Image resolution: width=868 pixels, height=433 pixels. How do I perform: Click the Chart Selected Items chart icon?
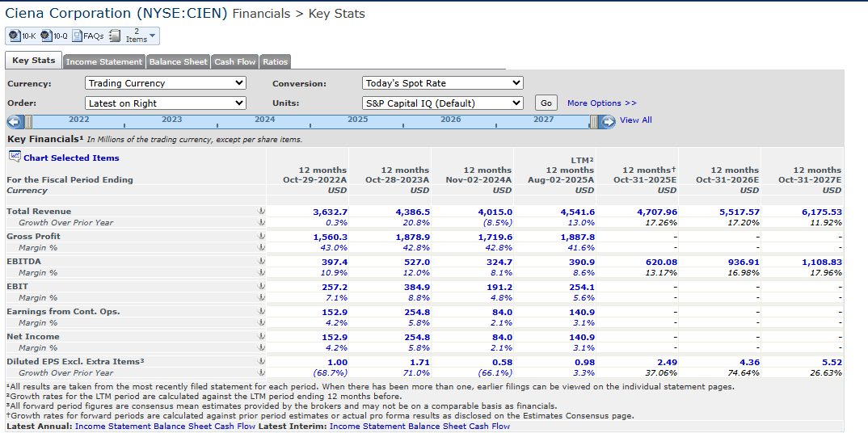(x=15, y=158)
